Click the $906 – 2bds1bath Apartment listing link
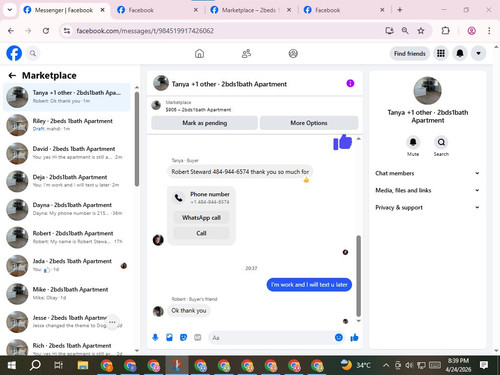500x375 pixels. tap(198, 109)
